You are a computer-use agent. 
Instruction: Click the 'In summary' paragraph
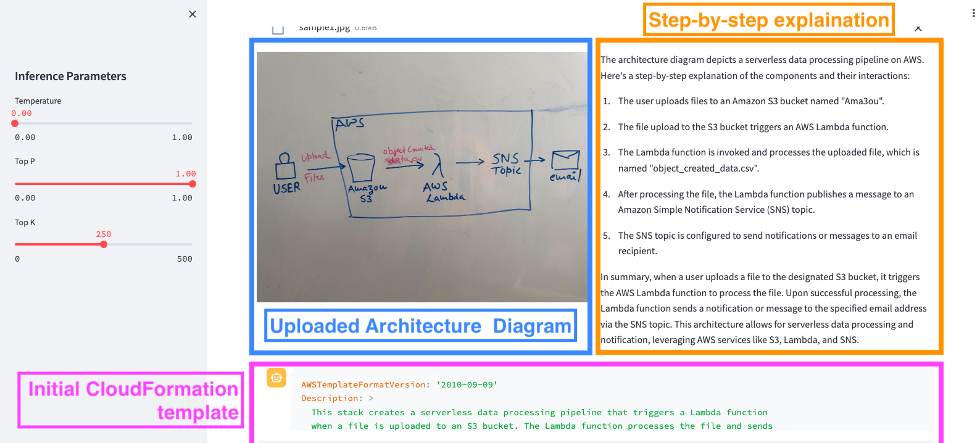tap(763, 308)
